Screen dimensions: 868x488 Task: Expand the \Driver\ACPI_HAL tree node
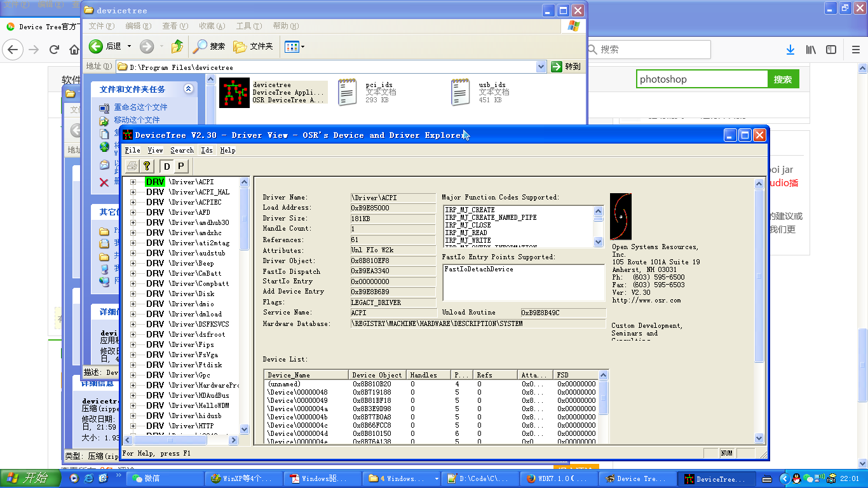pos(133,192)
